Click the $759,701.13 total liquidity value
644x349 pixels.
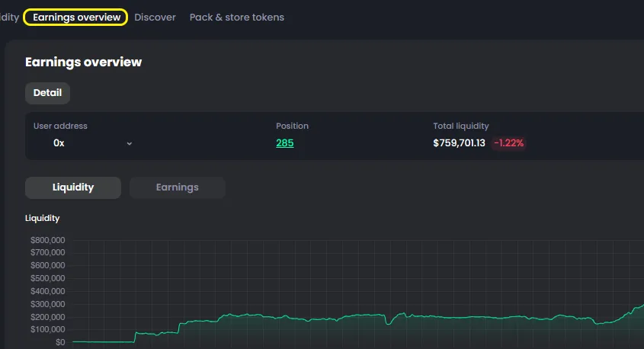tap(459, 143)
